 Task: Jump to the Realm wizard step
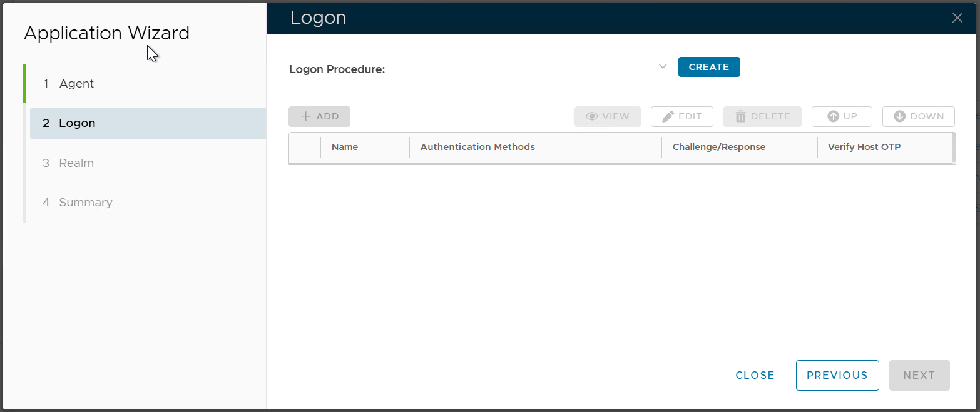[76, 163]
